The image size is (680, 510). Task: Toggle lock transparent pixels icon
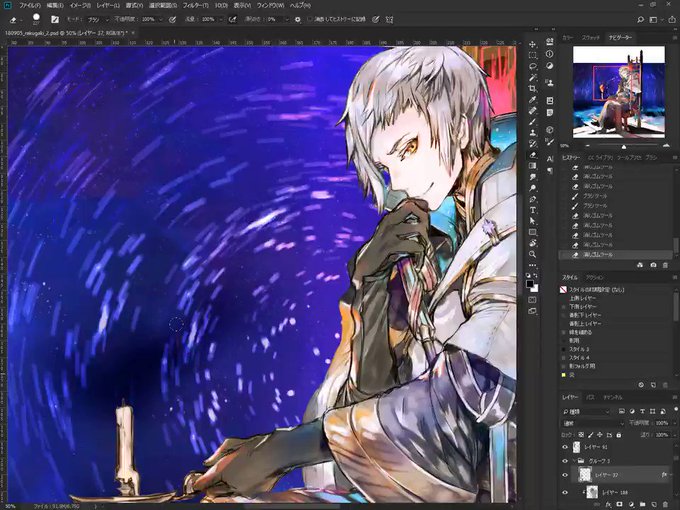pyautogui.click(x=581, y=435)
